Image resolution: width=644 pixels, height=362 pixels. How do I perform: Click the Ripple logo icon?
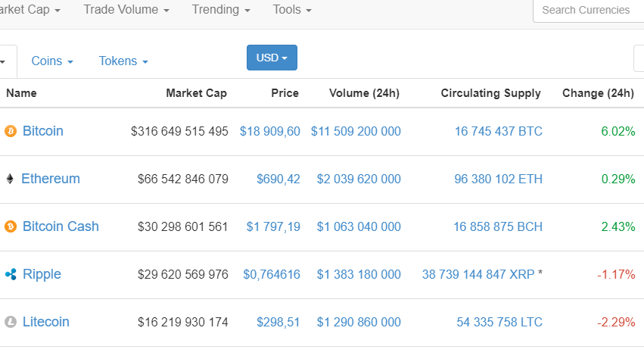tap(11, 274)
